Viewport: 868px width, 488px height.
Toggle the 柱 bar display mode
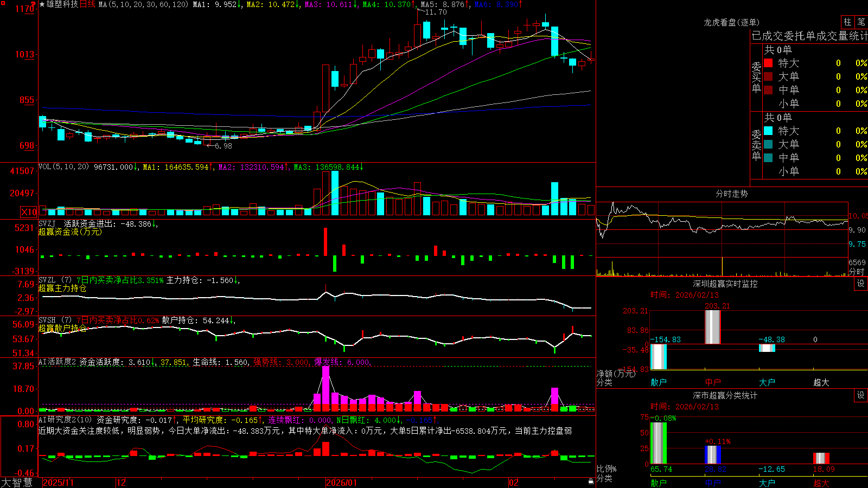(x=847, y=22)
